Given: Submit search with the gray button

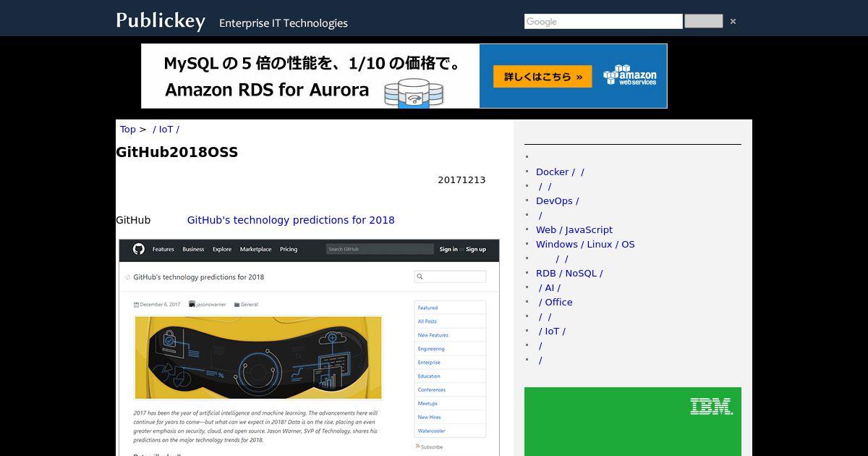Looking at the screenshot, I should (x=703, y=22).
